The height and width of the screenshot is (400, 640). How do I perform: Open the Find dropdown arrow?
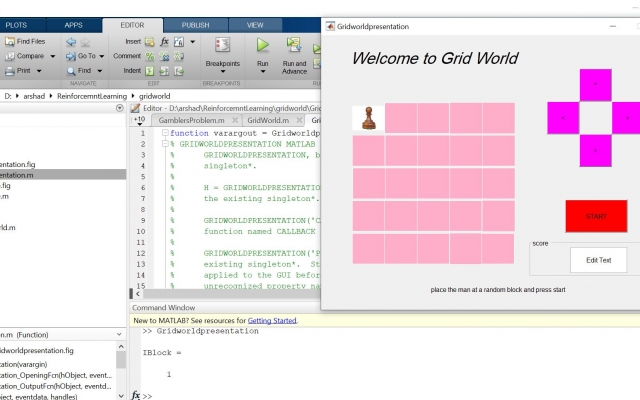point(100,71)
